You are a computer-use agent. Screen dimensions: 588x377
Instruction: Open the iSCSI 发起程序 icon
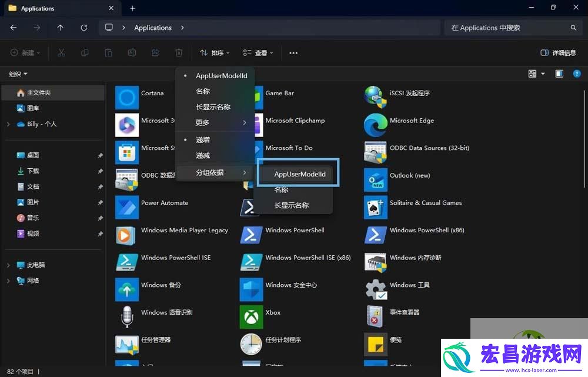(375, 98)
